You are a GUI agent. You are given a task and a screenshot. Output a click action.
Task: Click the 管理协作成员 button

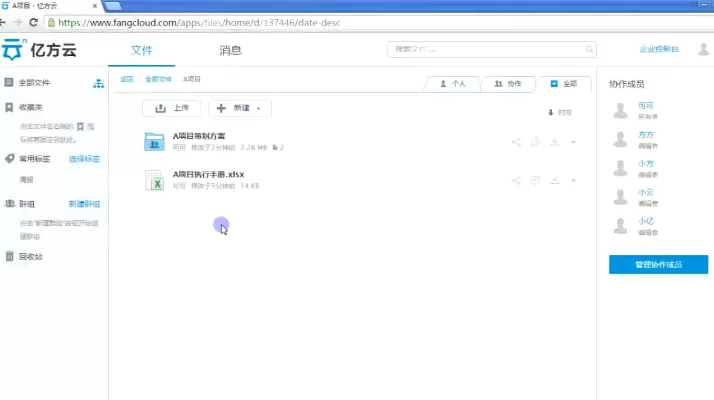point(658,264)
